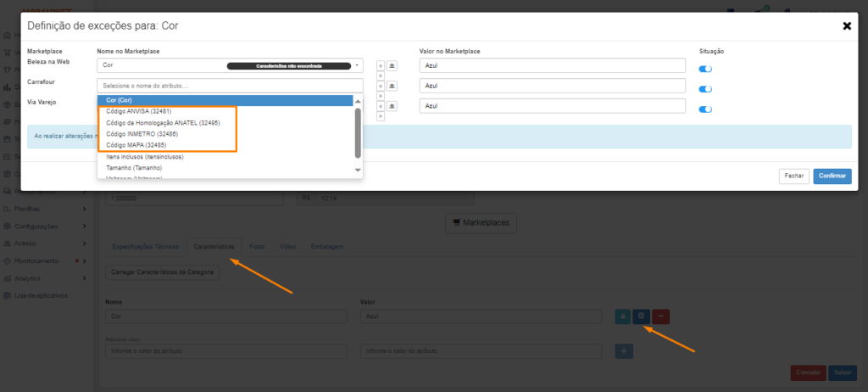Open the Especificações Técnicas tab

tap(146, 247)
